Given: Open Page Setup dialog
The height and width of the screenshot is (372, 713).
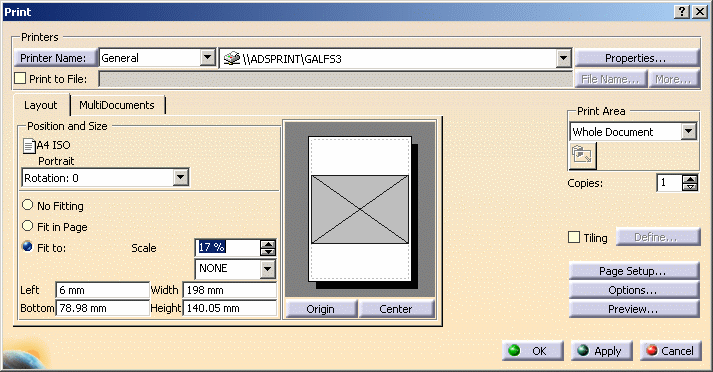Looking at the screenshot, I should 633,271.
